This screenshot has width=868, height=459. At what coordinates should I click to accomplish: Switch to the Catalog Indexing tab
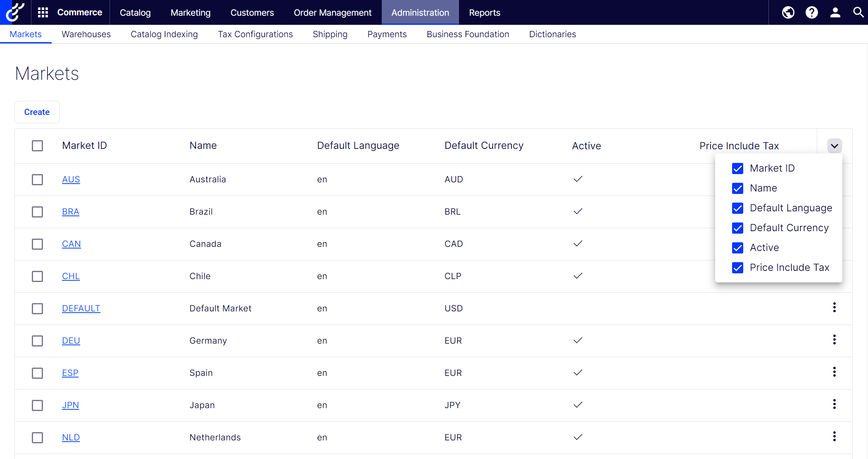(164, 34)
